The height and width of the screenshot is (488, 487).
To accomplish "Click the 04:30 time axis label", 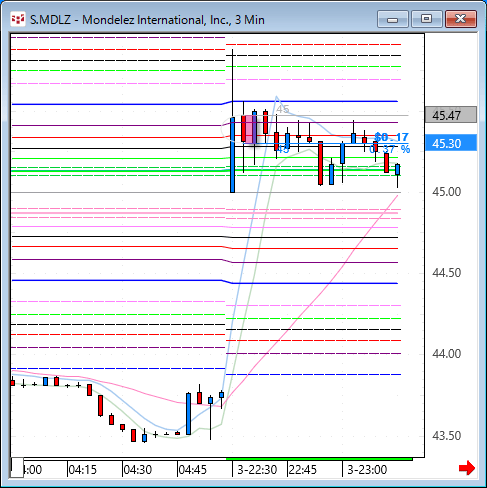I will [x=138, y=470].
